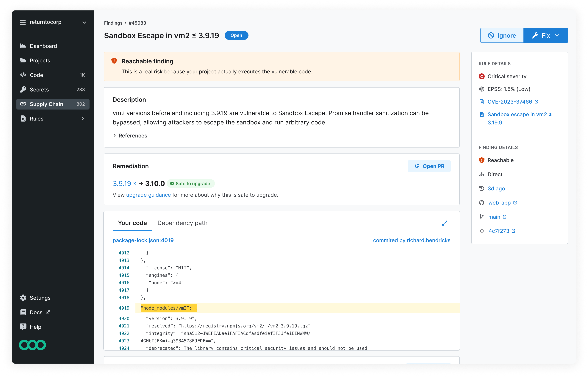
Task: Click the Open PR button
Action: [429, 166]
